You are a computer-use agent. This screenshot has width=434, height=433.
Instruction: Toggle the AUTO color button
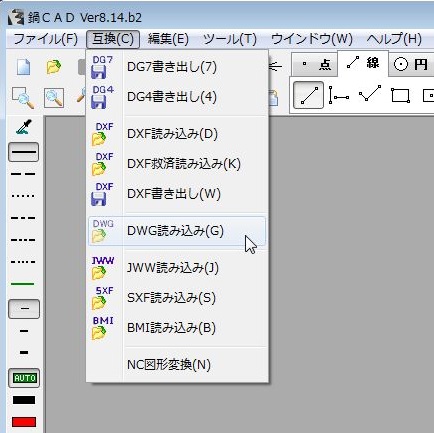point(24,378)
